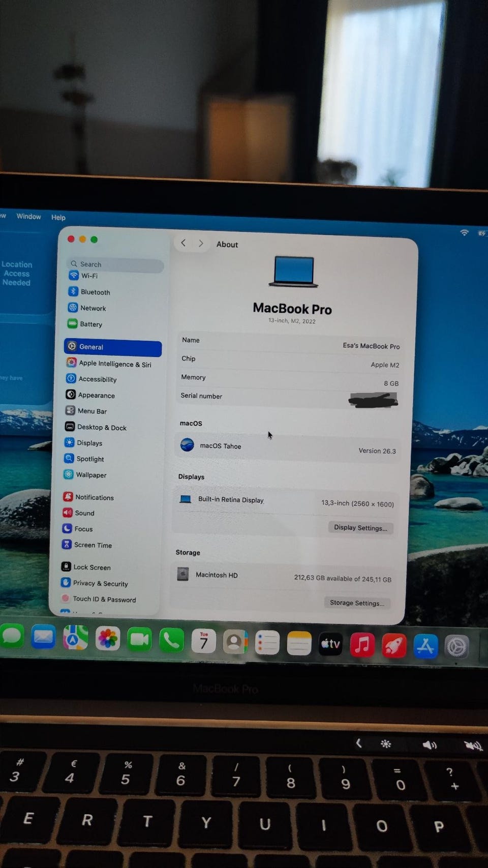This screenshot has height=868, width=488.
Task: Open Phone app from the Dock
Action: pyautogui.click(x=171, y=641)
